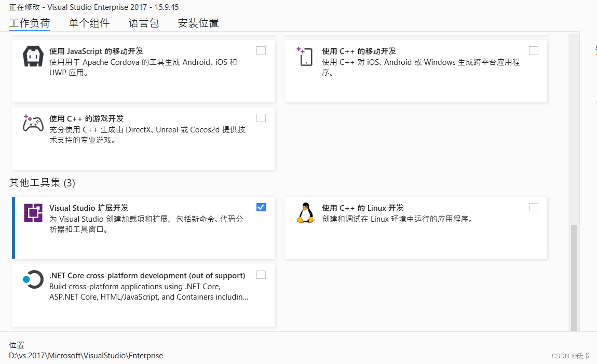The image size is (597, 364).
Task: Click the 位置 label
Action: click(17, 345)
